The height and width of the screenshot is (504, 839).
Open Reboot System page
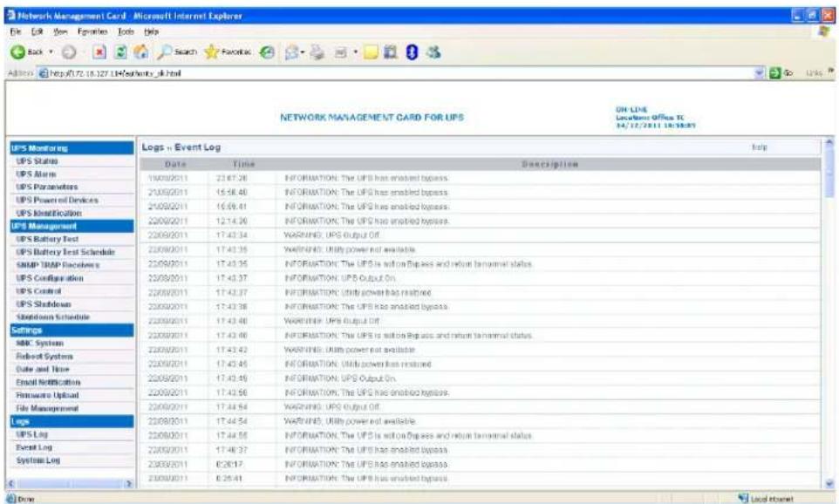point(44,357)
